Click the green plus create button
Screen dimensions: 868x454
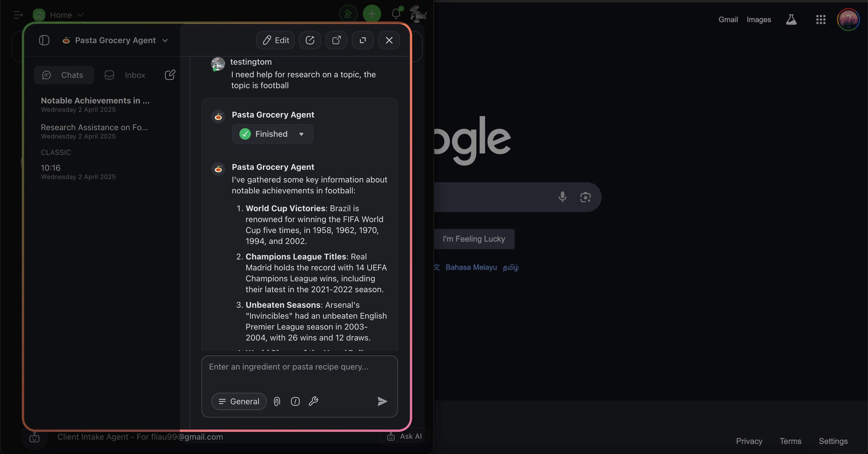click(x=372, y=14)
